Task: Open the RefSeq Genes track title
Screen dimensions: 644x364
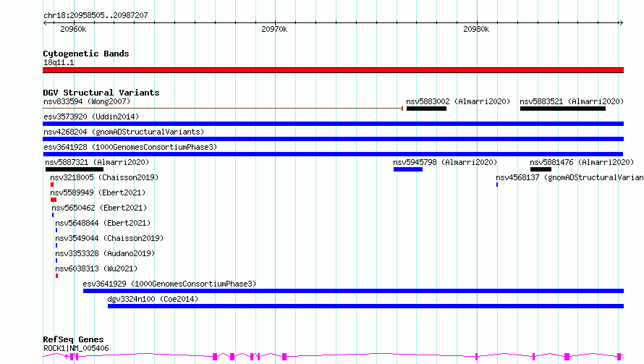Action: click(73, 339)
